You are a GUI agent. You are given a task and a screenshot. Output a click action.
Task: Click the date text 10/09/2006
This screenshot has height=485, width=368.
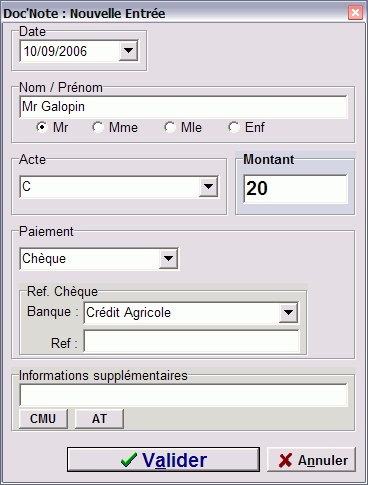[x=55, y=51]
